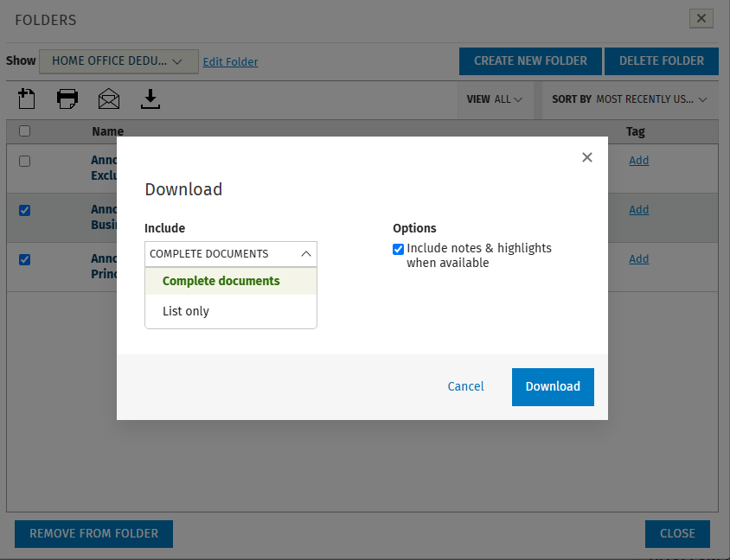Screen dimensions: 730x560
Task: Click the download arrow toolbar icon
Action: coord(150,99)
